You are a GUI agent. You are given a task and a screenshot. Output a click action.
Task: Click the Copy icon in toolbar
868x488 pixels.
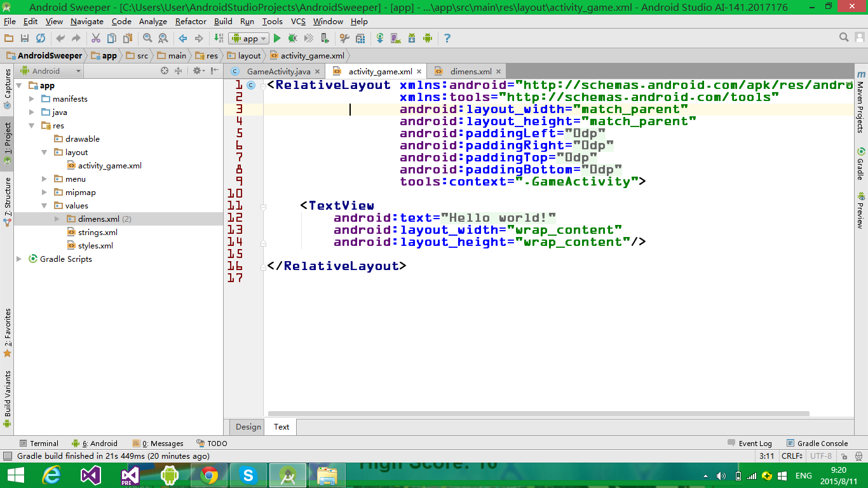[x=112, y=38]
